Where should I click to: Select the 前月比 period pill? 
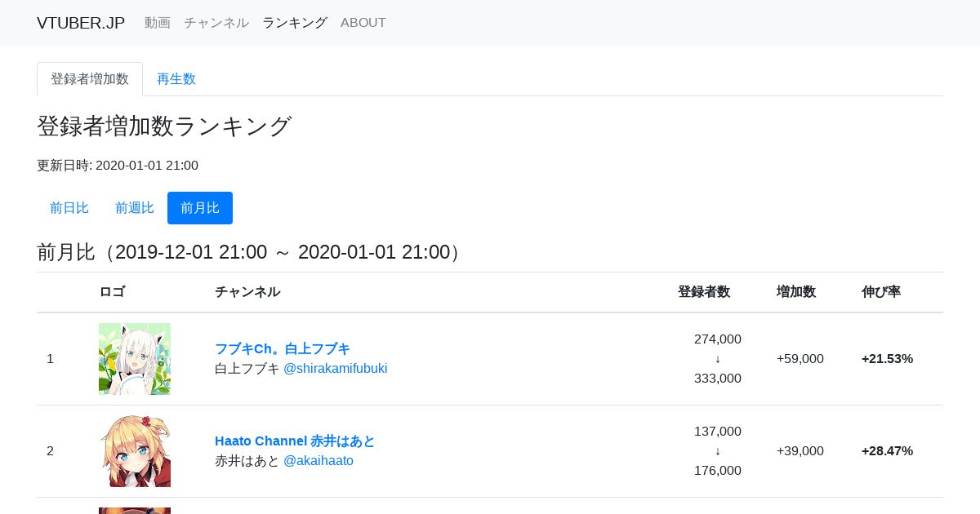pos(200,208)
